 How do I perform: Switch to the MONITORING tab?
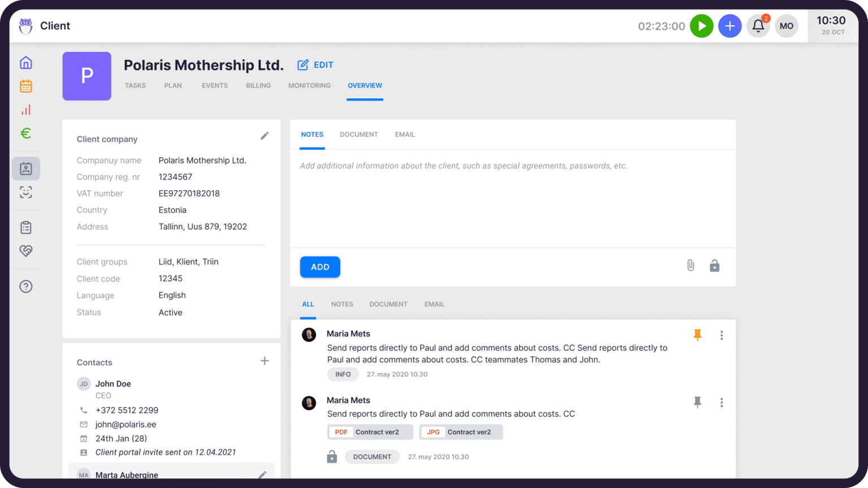[309, 86]
